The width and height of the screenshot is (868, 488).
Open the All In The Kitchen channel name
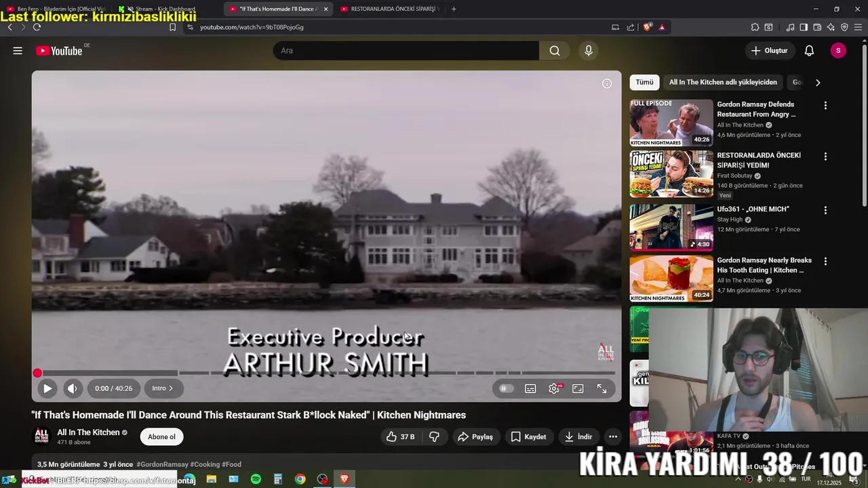[88, 432]
